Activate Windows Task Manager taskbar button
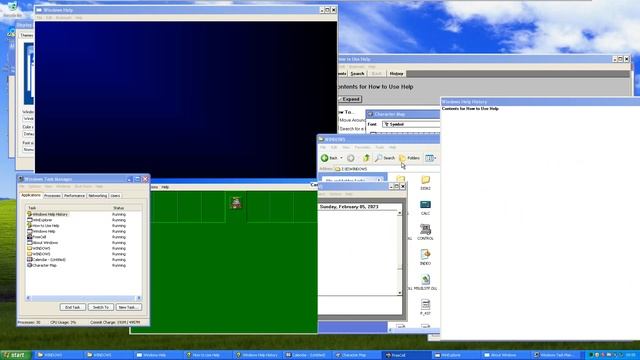The image size is (640, 360). [x=555, y=355]
